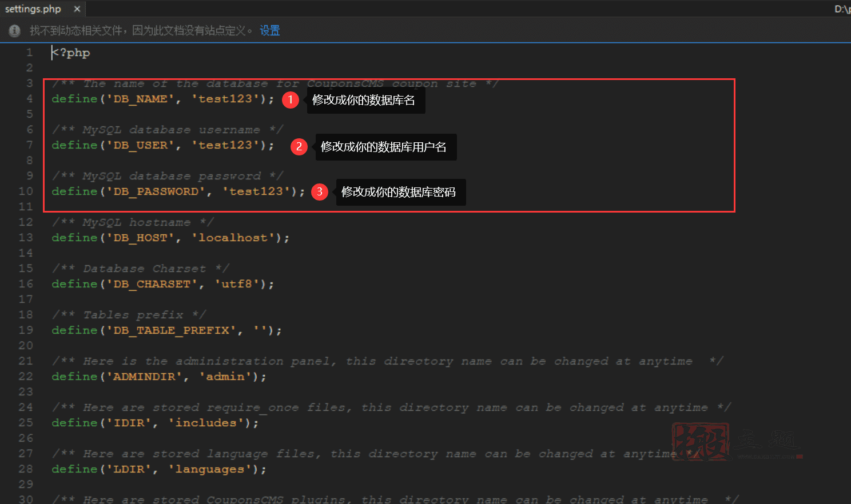This screenshot has height=504, width=851.
Task: Click the define 'DB_TABLE_PREFIX' line
Action: pyautogui.click(x=166, y=330)
